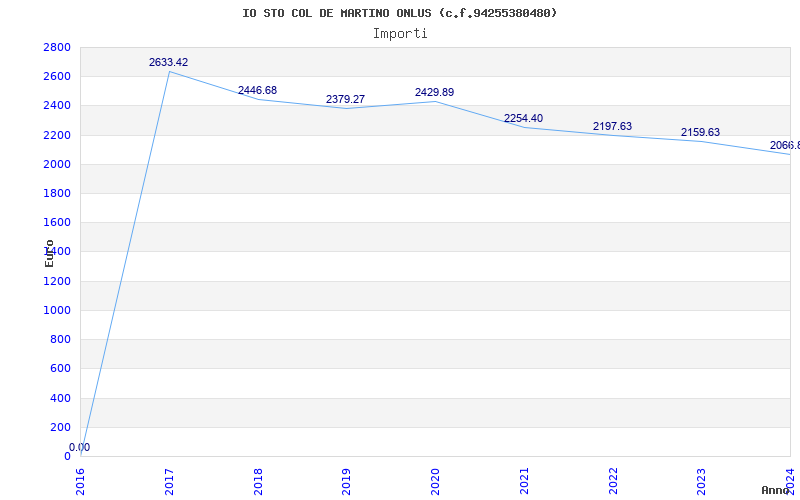Click the 1600 y-axis tick
800x500 pixels.
[x=57, y=222]
